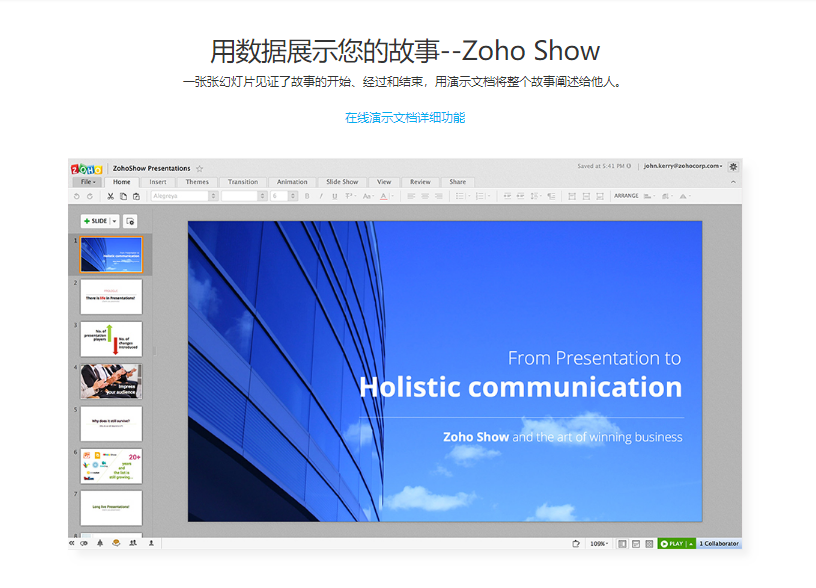The width and height of the screenshot is (816, 588).
Task: Open the File menu
Action: tap(88, 182)
